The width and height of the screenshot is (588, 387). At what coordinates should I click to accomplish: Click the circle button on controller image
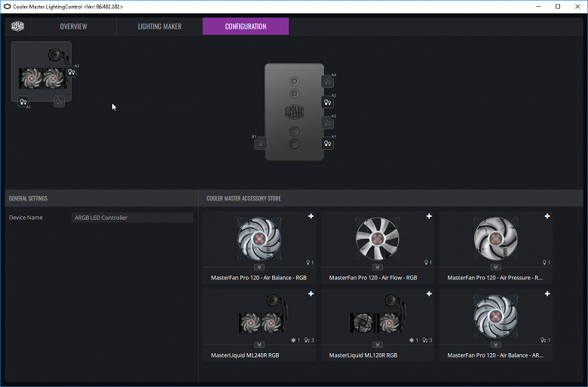[x=294, y=81]
